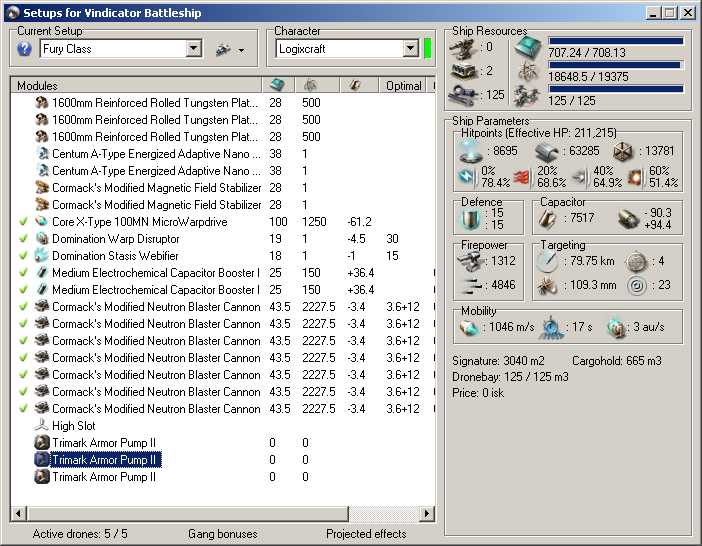Viewport: 702px width, 546px height.
Task: Click the capacitor recharge icon showing 90.3
Action: click(x=628, y=219)
